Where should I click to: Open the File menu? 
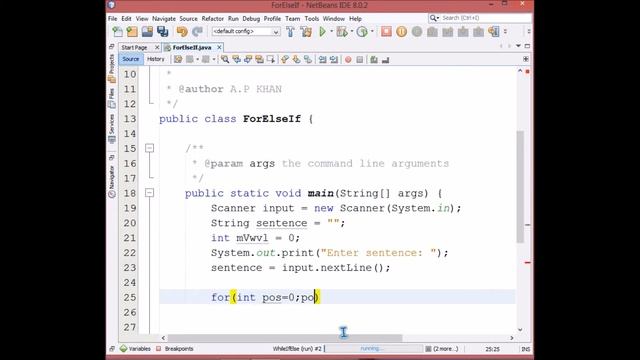click(x=112, y=19)
